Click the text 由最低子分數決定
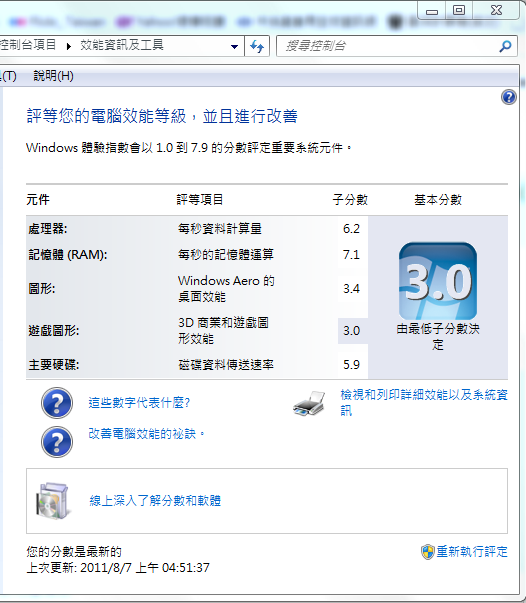 [438, 336]
